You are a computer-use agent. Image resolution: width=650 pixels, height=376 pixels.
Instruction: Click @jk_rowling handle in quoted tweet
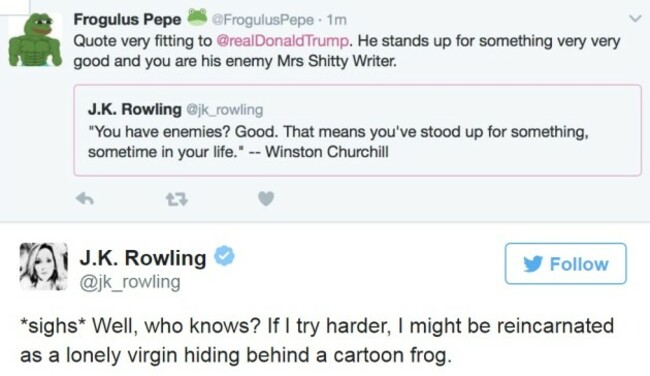click(225, 110)
